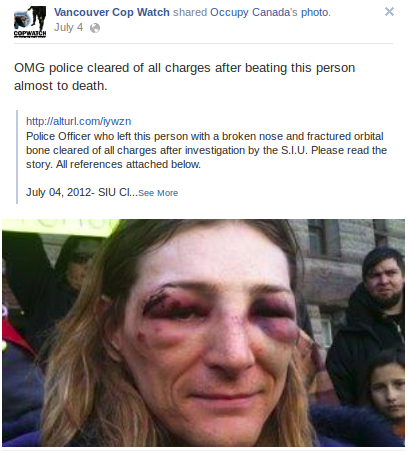Click the stone building window in the photo
408x451 pixels.
click(x=316, y=238)
